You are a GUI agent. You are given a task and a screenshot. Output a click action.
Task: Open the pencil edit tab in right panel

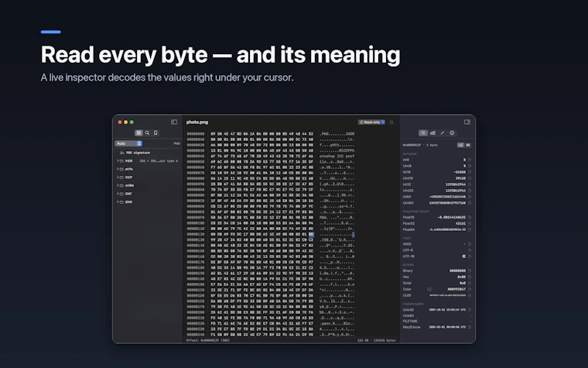coord(443,133)
